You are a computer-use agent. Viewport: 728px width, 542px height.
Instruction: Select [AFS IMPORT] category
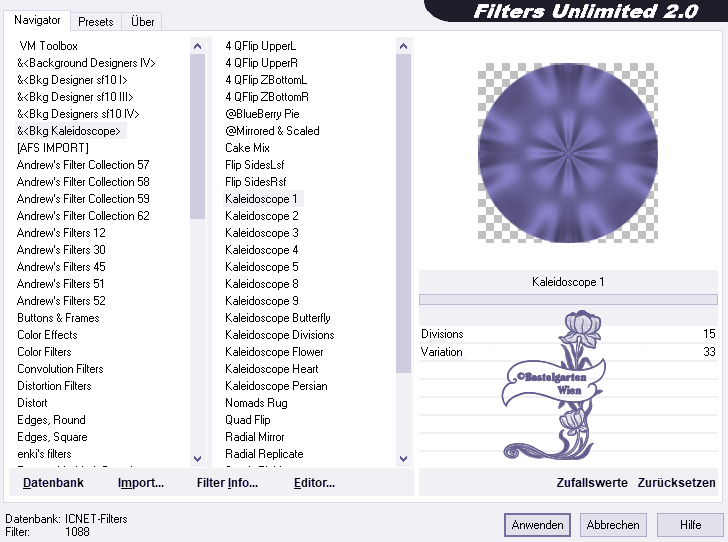(52, 148)
